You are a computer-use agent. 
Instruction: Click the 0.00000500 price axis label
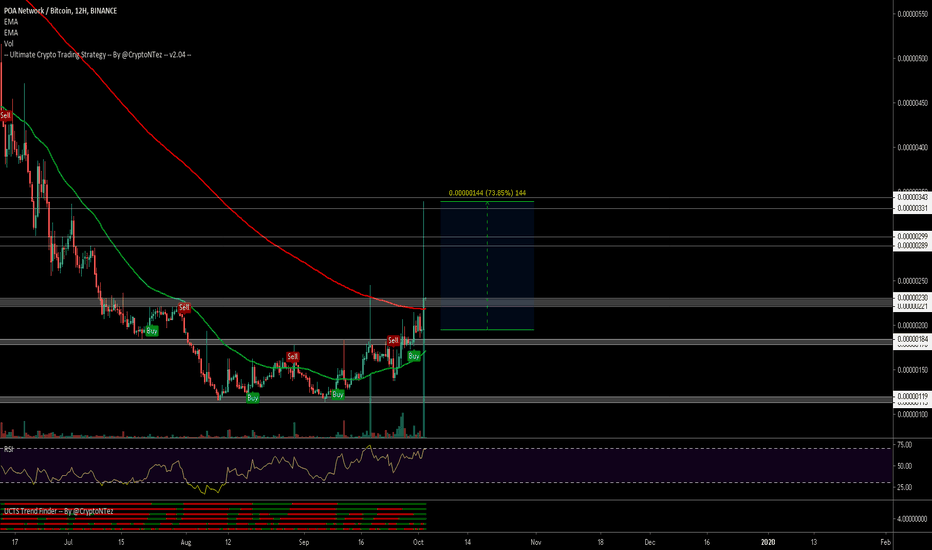pyautogui.click(x=912, y=58)
